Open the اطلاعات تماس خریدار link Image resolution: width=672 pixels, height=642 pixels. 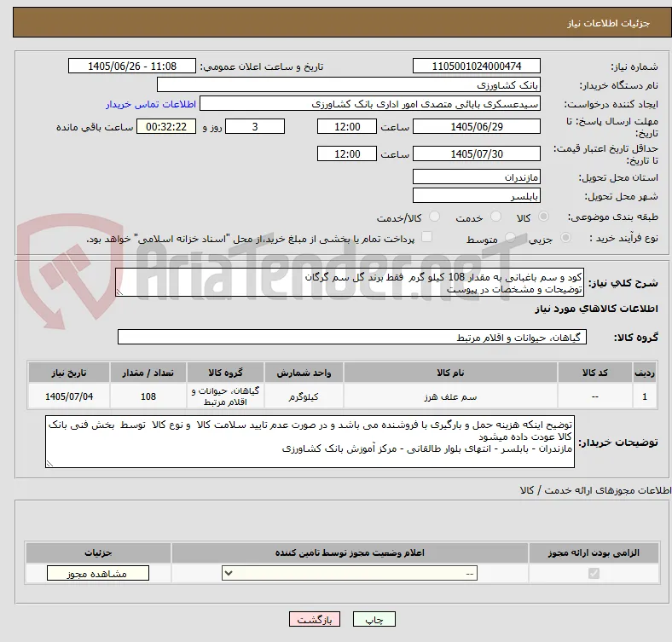[x=151, y=104]
